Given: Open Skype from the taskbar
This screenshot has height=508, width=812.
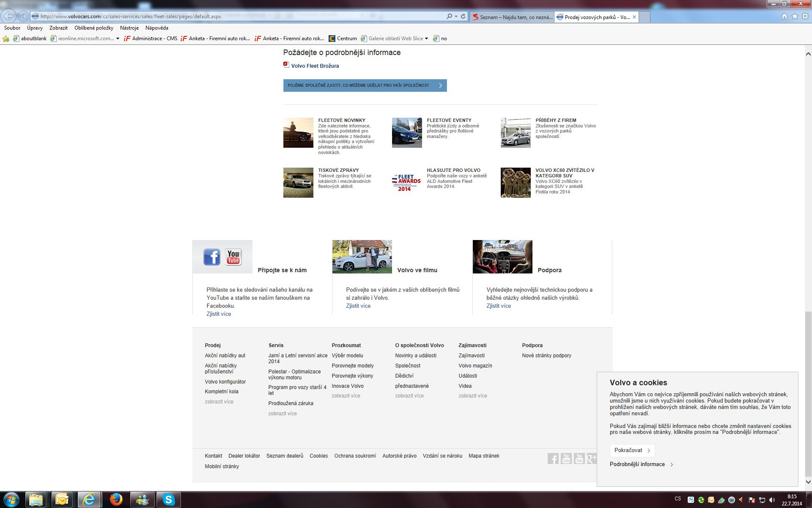Looking at the screenshot, I should point(169,500).
